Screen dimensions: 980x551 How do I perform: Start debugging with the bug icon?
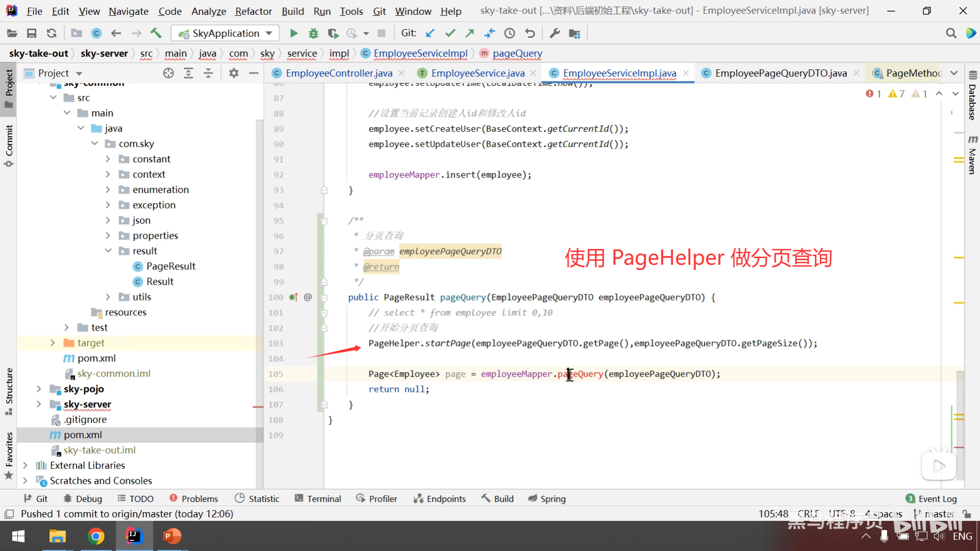pyautogui.click(x=313, y=33)
